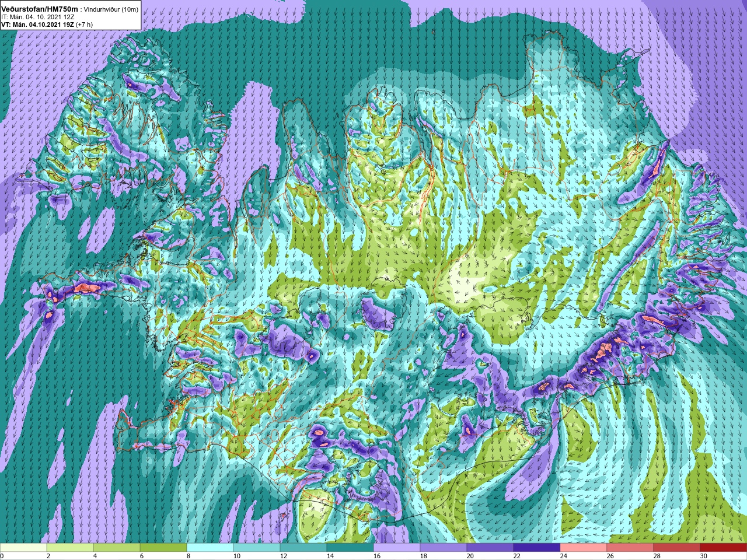Pick the light lime 2–4 legend swatch
Viewport: 747px width, 560px height.
coord(70,548)
